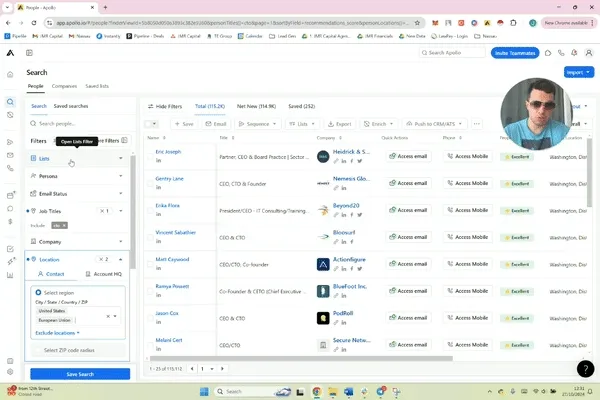Show the Saved (252) tab
The image size is (600, 400).
(302, 106)
